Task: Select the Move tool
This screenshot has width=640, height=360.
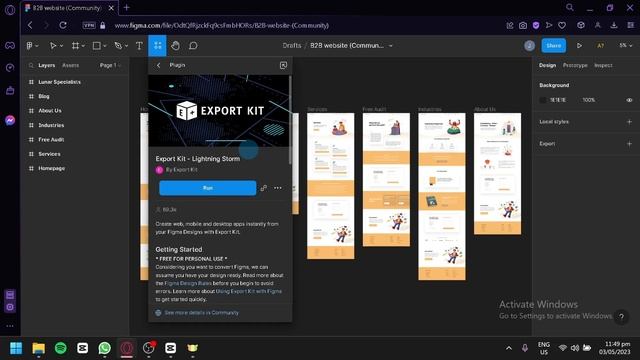Action: [53, 46]
